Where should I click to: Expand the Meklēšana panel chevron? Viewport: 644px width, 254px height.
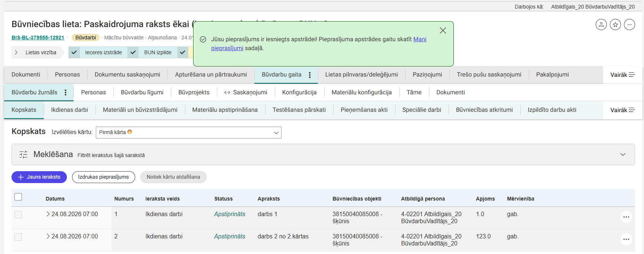[x=622, y=154]
